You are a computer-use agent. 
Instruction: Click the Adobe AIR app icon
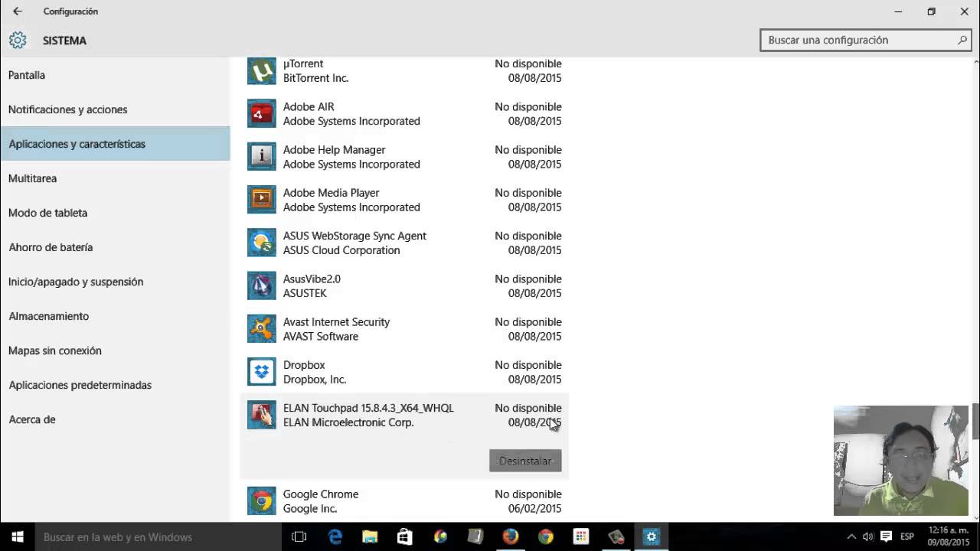tap(262, 113)
